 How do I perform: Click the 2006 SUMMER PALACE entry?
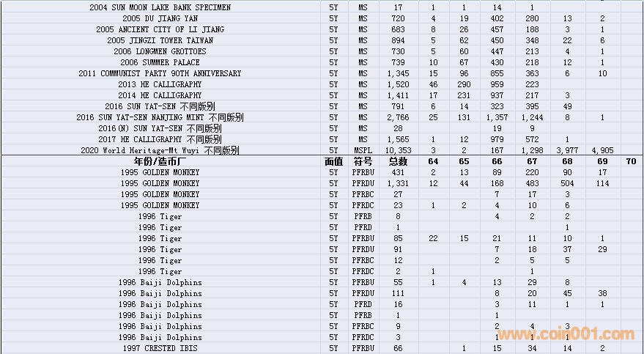click(160, 62)
